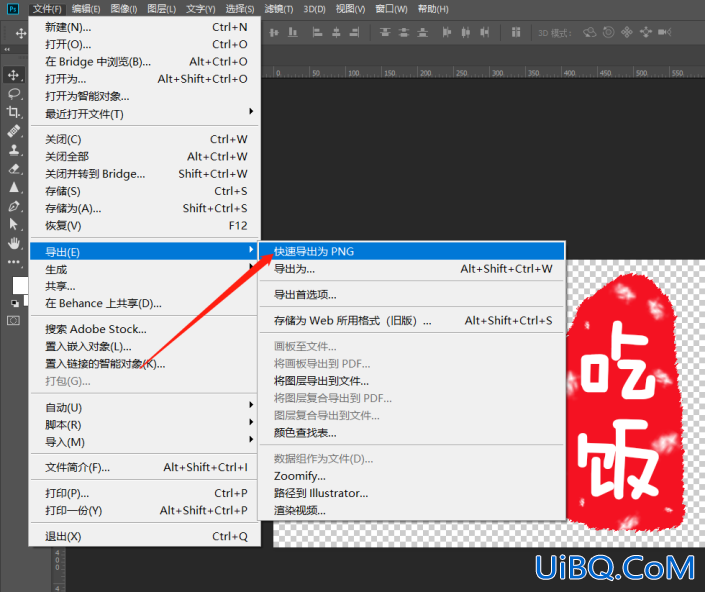Click distribute top edges icon
Viewport: 705px width, 592px height.
(x=385, y=32)
